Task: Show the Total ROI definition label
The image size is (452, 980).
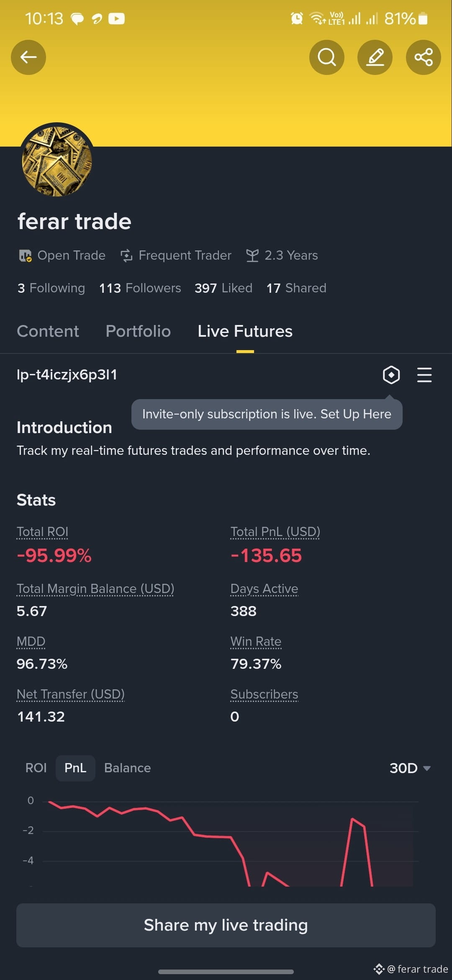Action: click(42, 532)
